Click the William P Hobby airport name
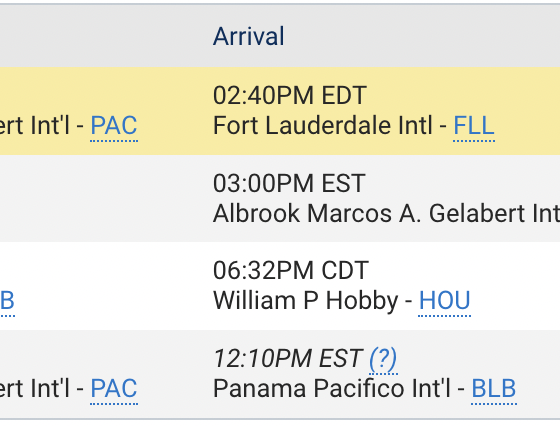The width and height of the screenshot is (560, 426). 305,301
